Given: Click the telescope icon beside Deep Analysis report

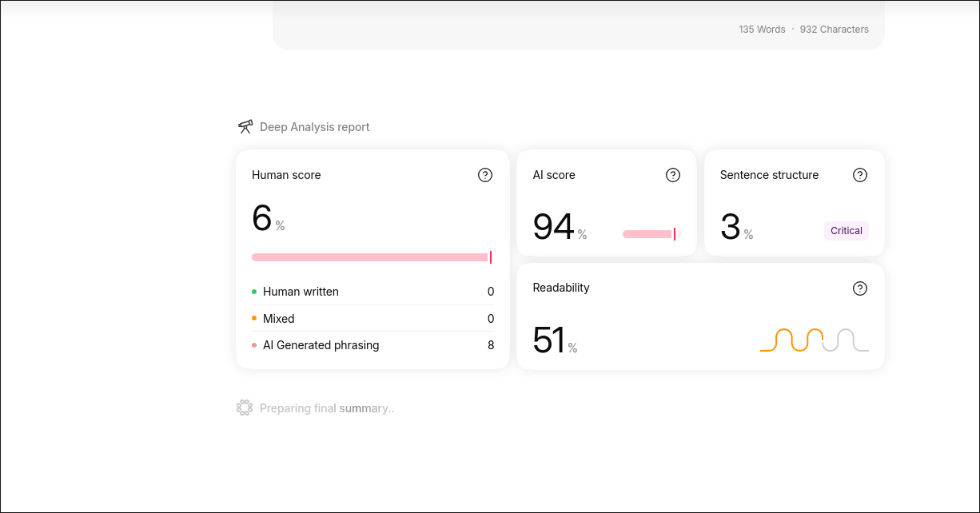Looking at the screenshot, I should click(245, 126).
